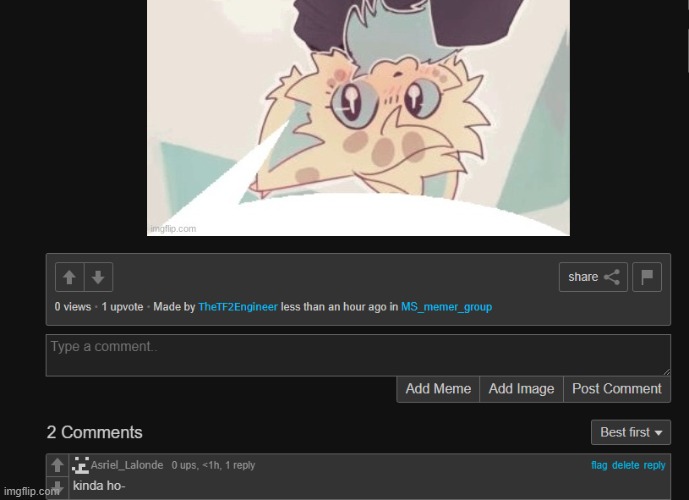Select the '0 views' stat text
Viewport: 689px width, 500px height.
pyautogui.click(x=73, y=307)
